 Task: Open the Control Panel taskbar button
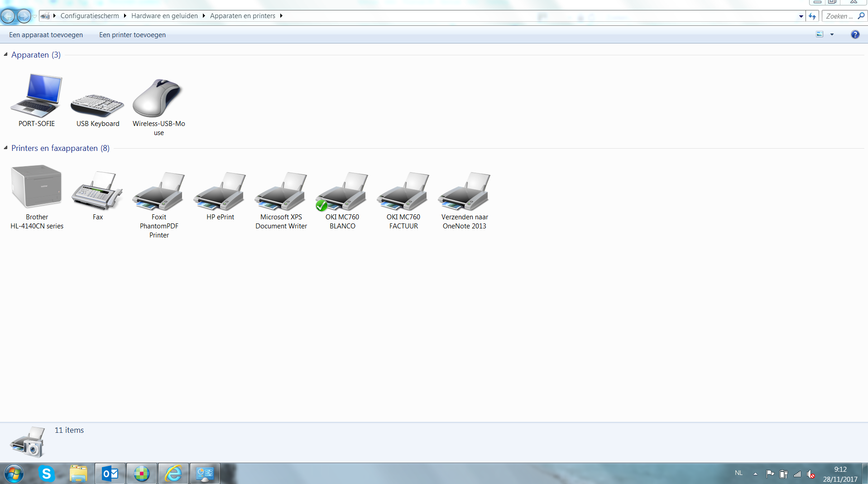205,474
